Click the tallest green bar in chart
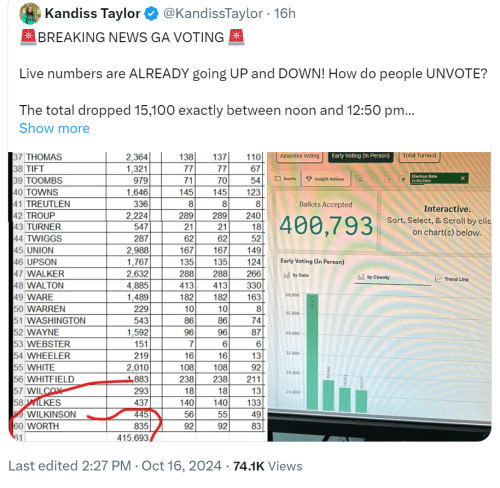The image size is (500, 488). pos(312,352)
